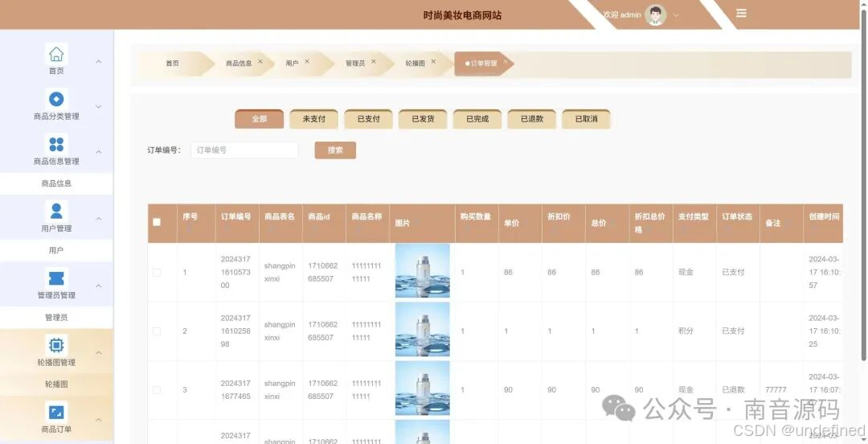Check the checkbox for order row 2

157,331
